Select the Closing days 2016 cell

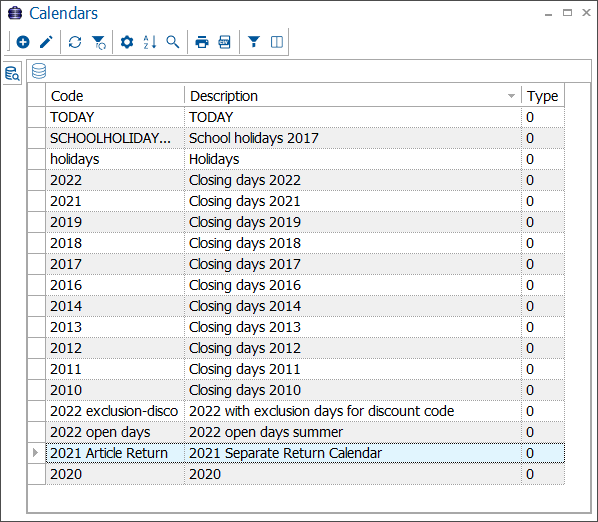[x=353, y=285]
